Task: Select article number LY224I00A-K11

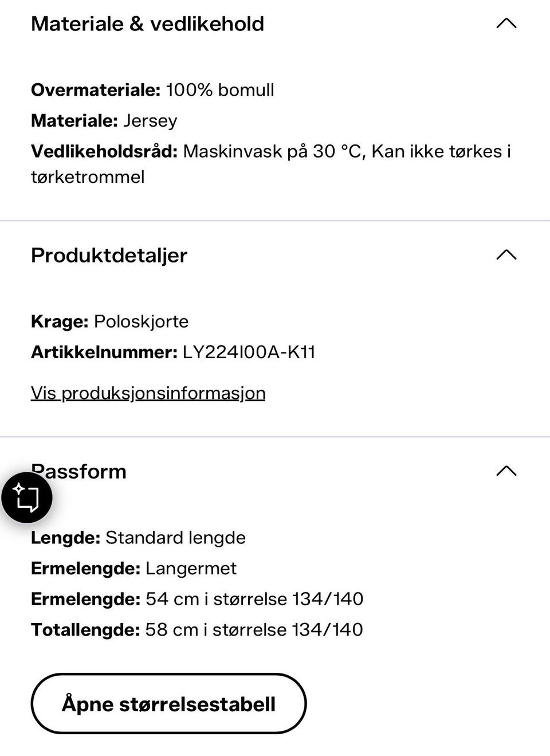Action: (249, 352)
